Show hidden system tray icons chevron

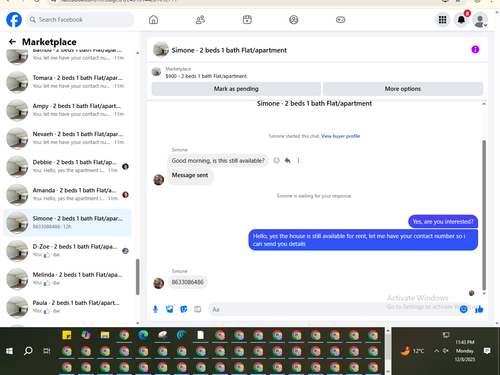436,351
